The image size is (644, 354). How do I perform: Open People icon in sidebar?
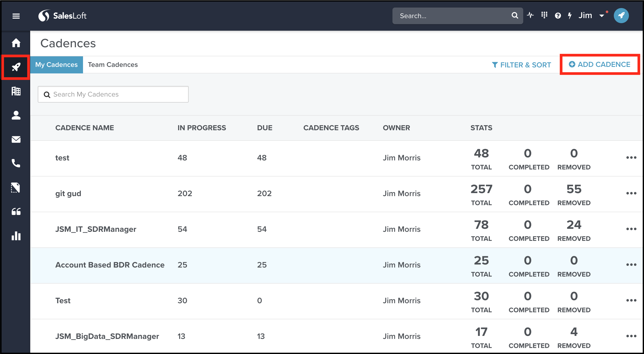click(x=16, y=115)
